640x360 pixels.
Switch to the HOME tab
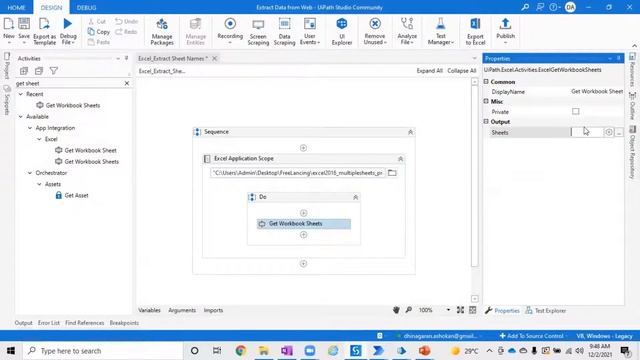(16, 7)
